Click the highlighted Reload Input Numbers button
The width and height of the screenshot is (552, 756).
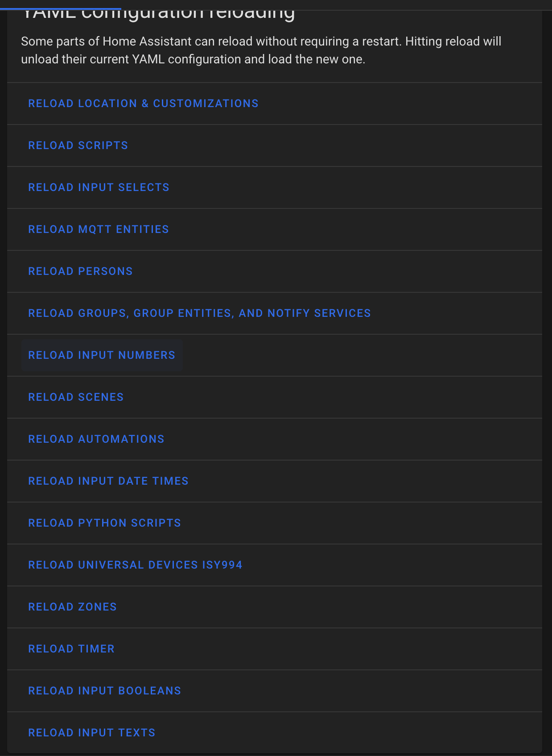101,355
